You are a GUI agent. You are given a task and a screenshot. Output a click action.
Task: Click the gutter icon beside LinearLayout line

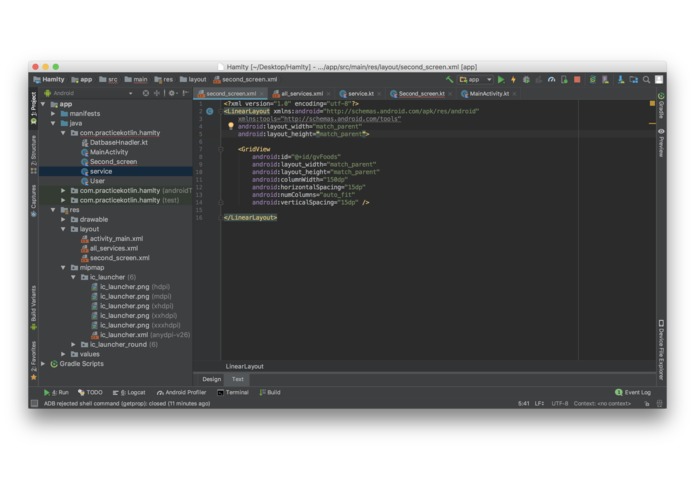[210, 111]
